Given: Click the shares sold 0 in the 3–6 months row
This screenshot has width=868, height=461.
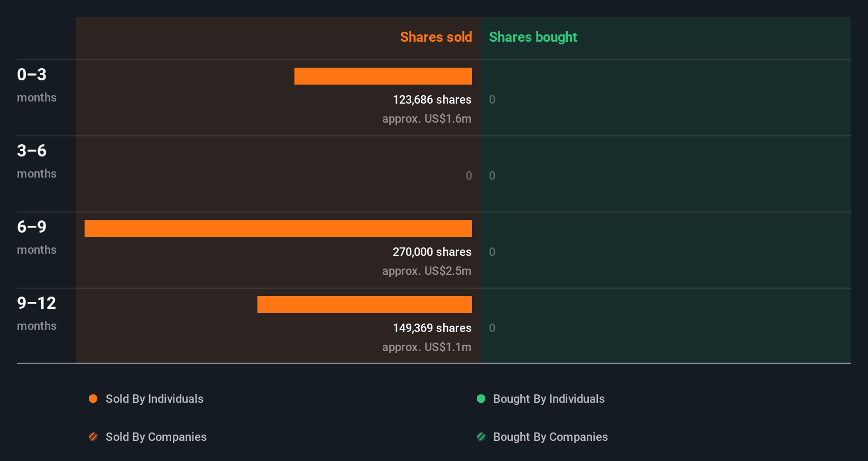Looking at the screenshot, I should click(x=469, y=176).
